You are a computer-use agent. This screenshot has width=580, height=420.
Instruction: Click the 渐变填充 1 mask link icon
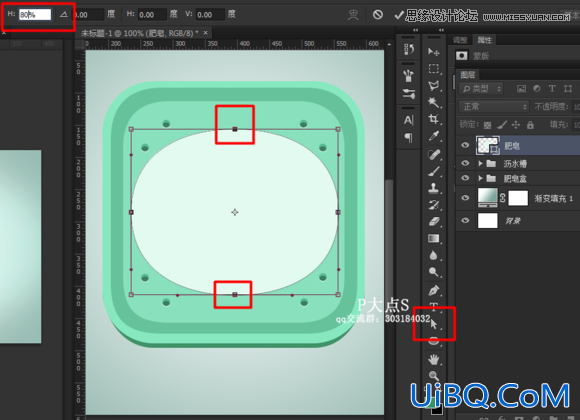tap(503, 198)
